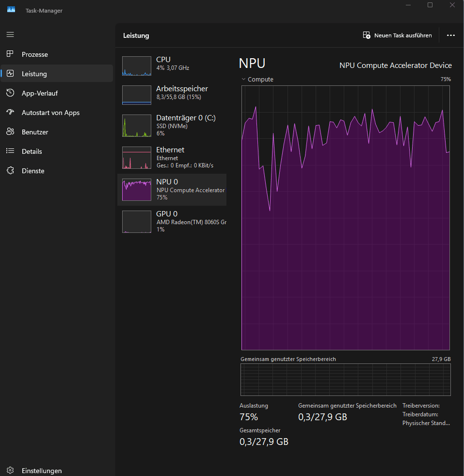Click the Gesamtspeicher '0,3/27,9 GB' value
464x476 pixels.
point(264,442)
